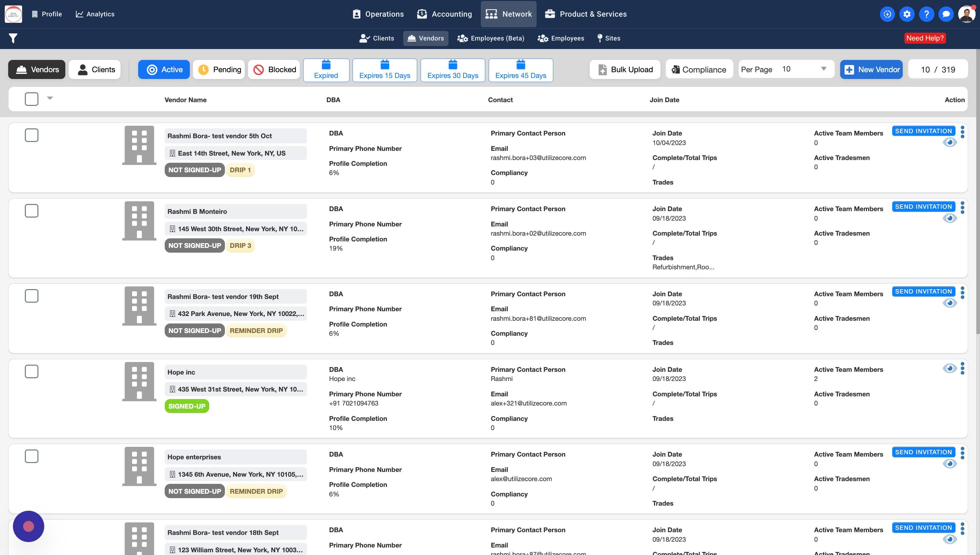Check the Hope inc row checkbox
Viewport: 980px width, 555px height.
coord(32,371)
